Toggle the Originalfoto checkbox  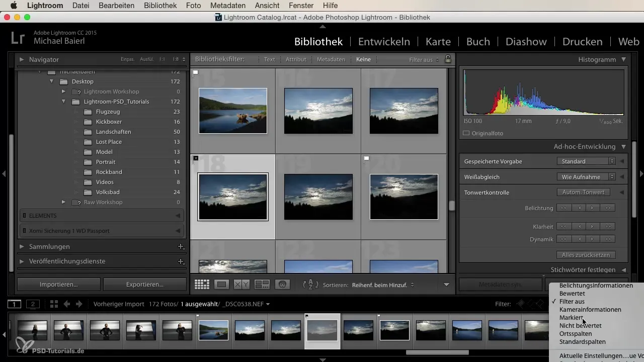[x=466, y=134]
